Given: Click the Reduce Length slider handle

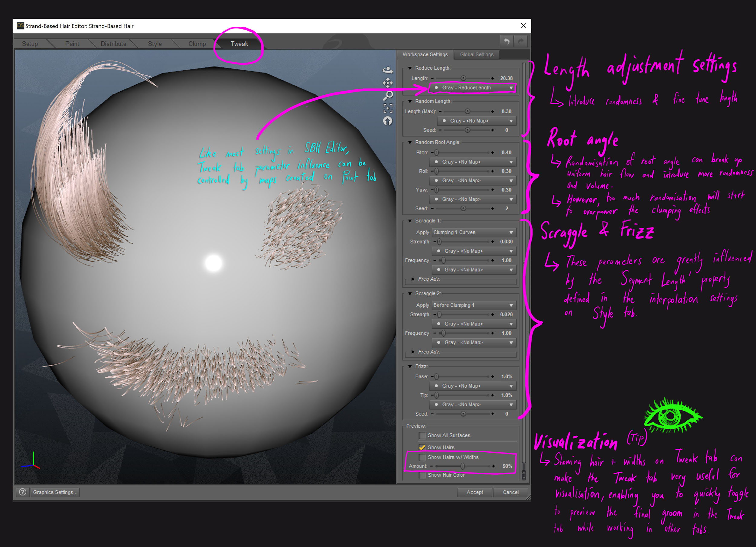Looking at the screenshot, I should (x=463, y=78).
